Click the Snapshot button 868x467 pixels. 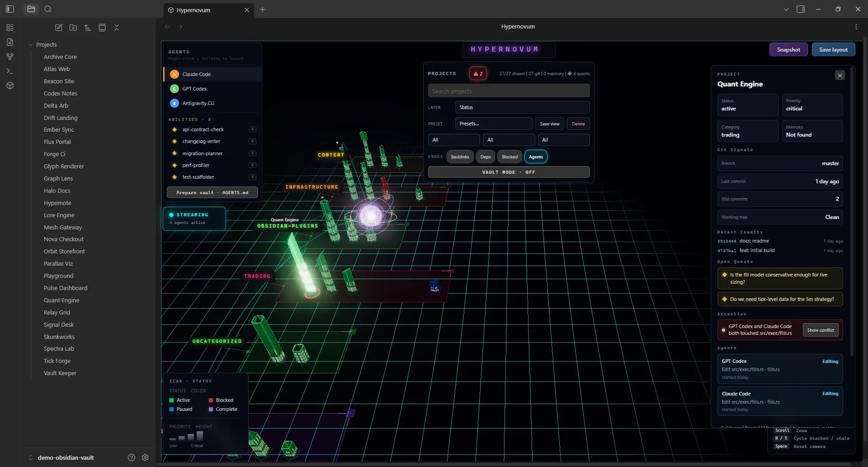coord(788,50)
